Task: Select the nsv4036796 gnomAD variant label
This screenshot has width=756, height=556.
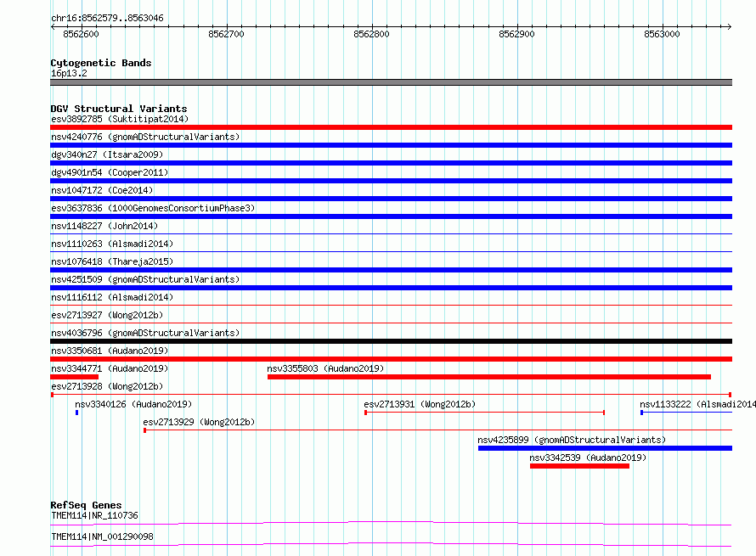Action: tap(145, 333)
